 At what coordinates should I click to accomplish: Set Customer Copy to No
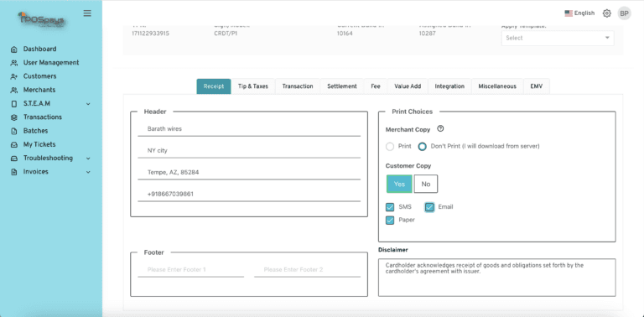(x=425, y=184)
